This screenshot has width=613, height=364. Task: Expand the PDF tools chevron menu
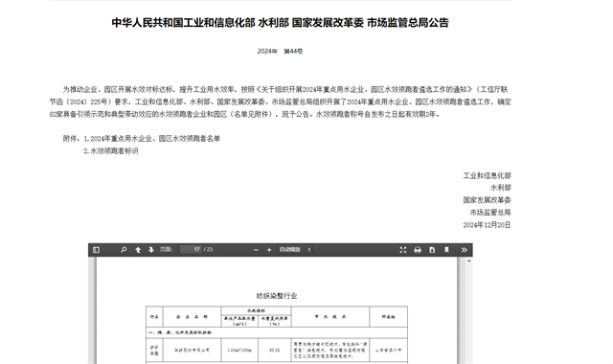464,250
